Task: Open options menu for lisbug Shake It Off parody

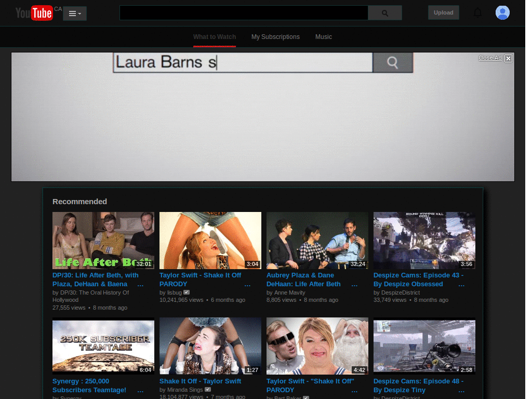Action: coord(247,285)
